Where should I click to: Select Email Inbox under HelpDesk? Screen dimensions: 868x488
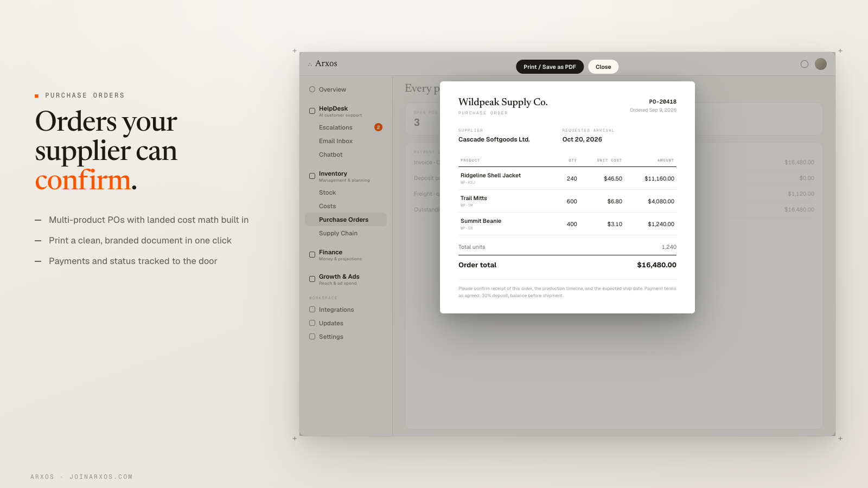coord(336,141)
